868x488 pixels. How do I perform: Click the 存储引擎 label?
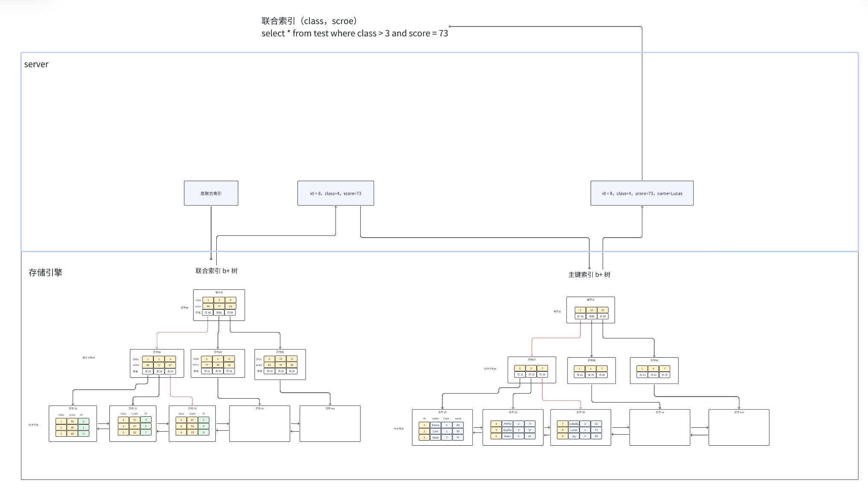point(45,273)
